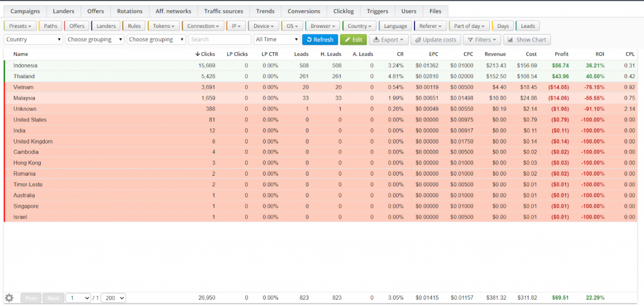Expand the Connection dropdown
644x306 pixels.
[203, 26]
